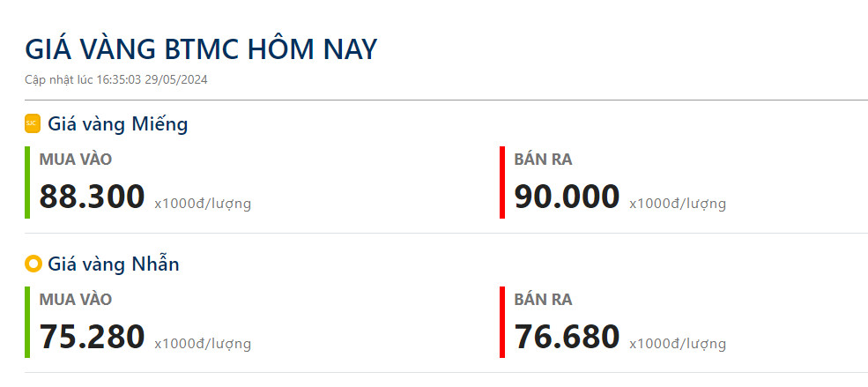The width and height of the screenshot is (868, 387).
Task: Click BÁN RA label under Giá vàng Miếng
Action: point(543,160)
